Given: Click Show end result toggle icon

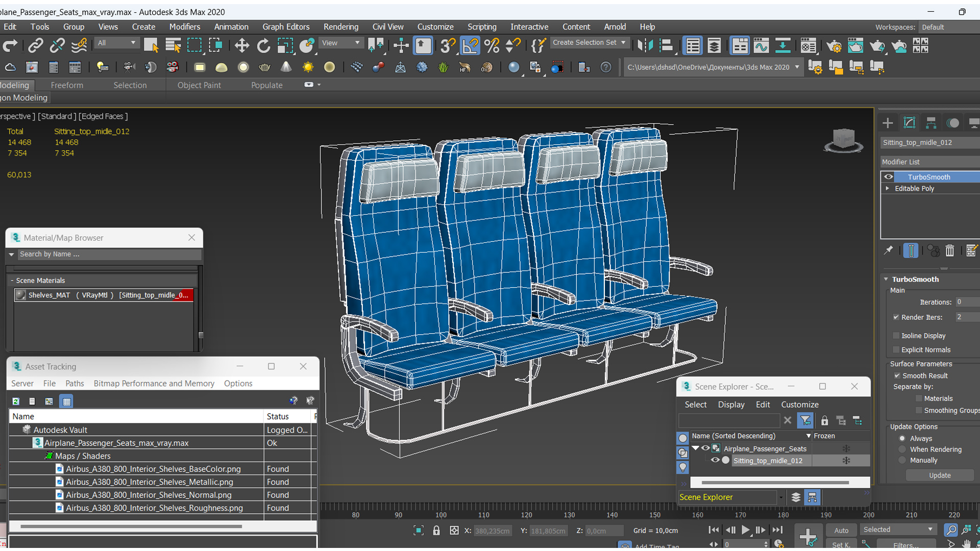Looking at the screenshot, I should pyautogui.click(x=911, y=251).
